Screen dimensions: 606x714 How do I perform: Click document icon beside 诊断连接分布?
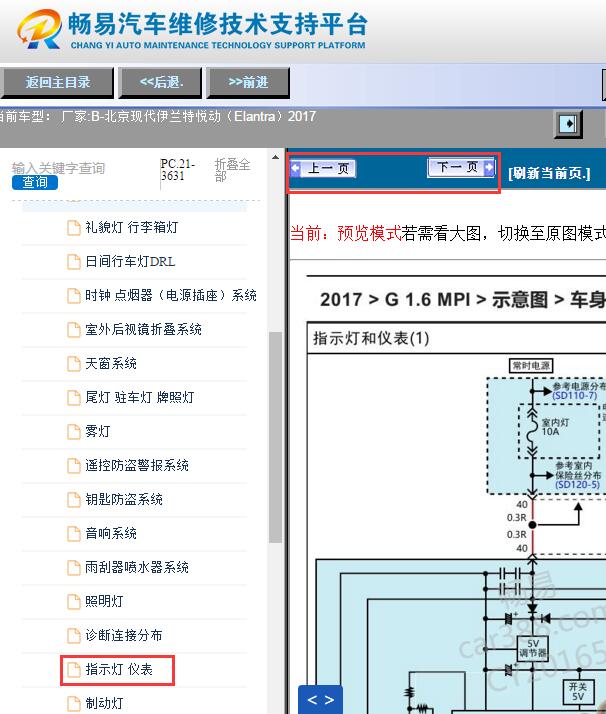click(74, 636)
